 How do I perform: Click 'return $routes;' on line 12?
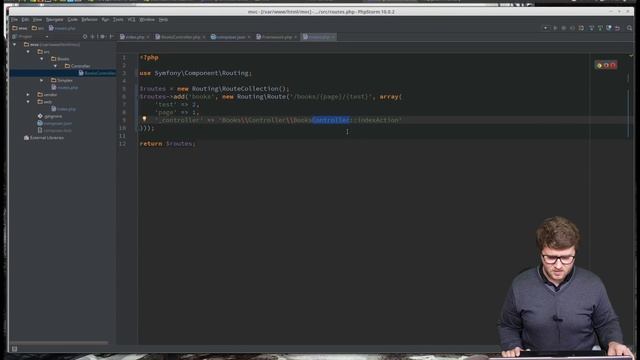pos(167,144)
